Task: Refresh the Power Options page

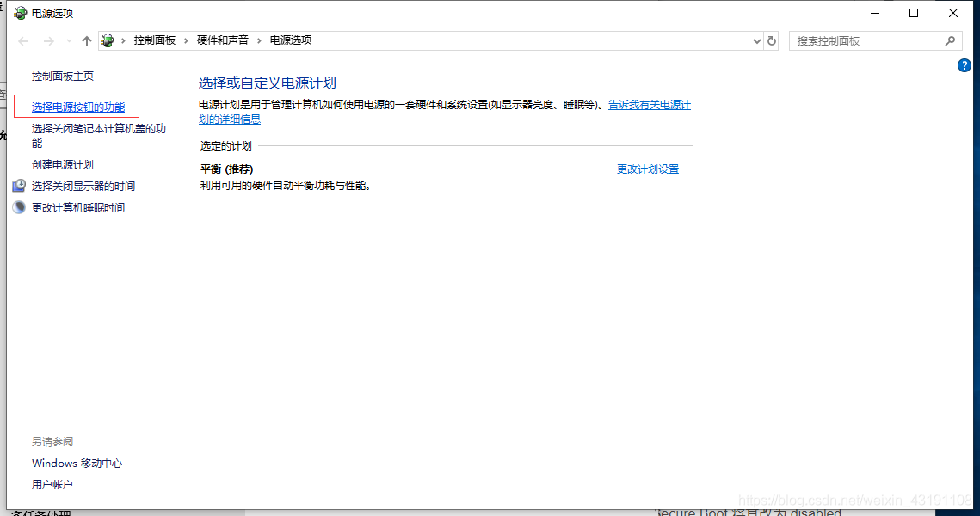Action: coord(772,41)
